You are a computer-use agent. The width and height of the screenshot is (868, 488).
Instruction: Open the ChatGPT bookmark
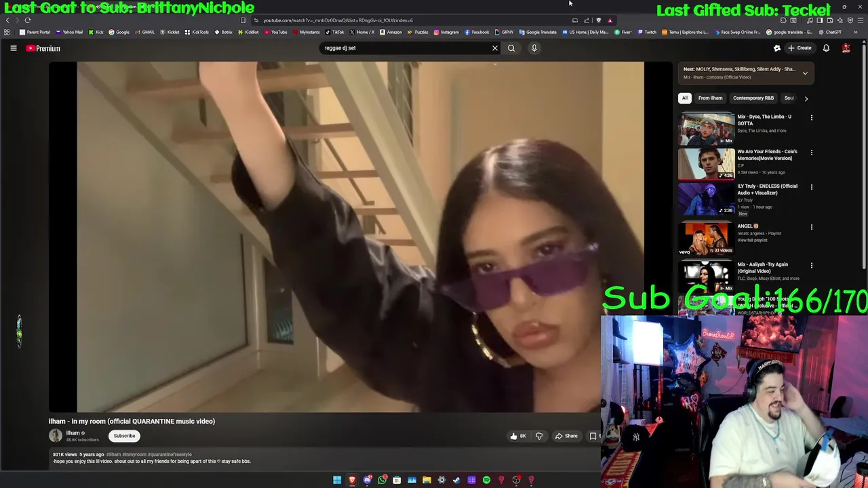point(830,32)
